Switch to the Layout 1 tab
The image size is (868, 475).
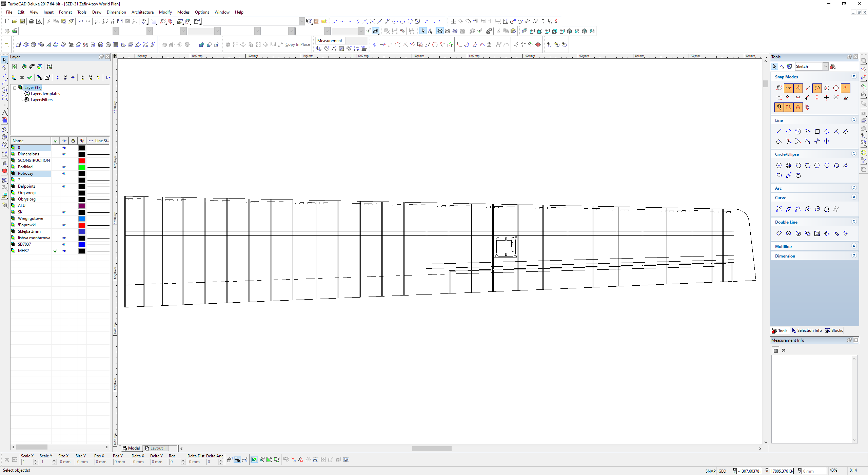point(156,448)
